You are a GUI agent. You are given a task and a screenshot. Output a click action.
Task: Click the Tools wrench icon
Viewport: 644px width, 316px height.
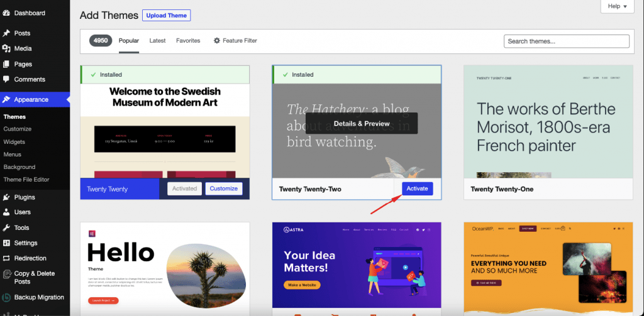click(6, 228)
